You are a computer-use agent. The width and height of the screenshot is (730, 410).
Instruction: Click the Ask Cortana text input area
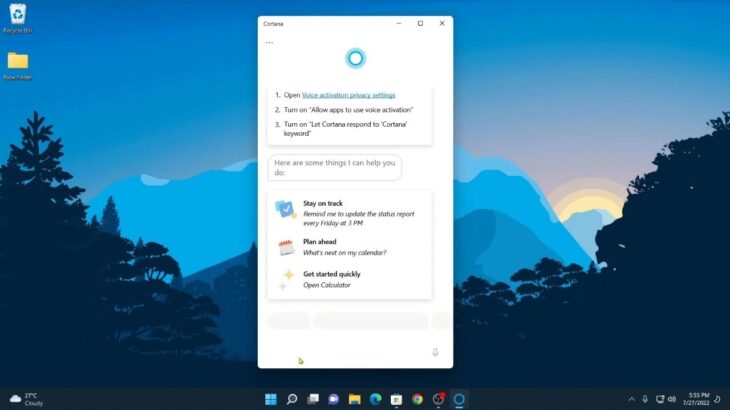pyautogui.click(x=347, y=352)
